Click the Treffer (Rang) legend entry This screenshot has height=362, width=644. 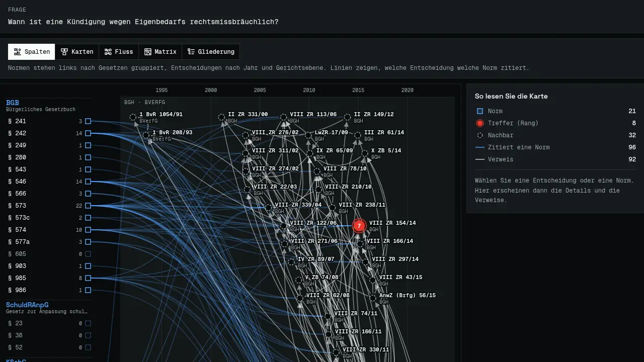coord(555,123)
